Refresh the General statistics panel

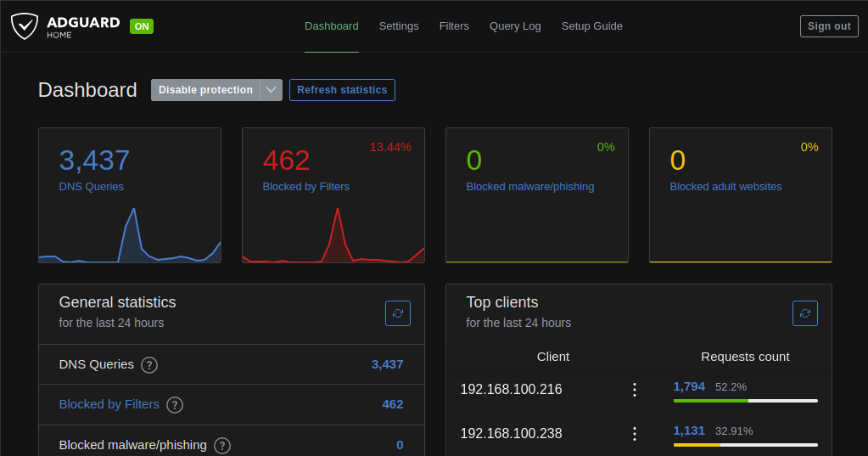[x=398, y=313]
